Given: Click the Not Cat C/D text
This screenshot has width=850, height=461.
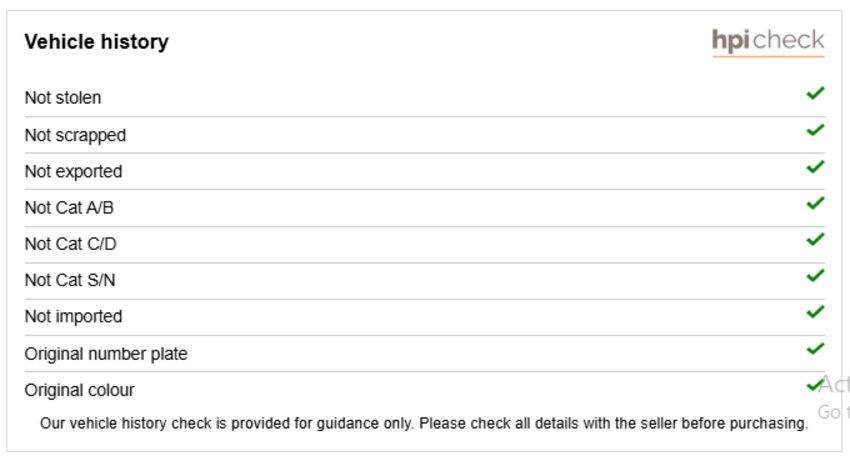Looking at the screenshot, I should 70,244.
